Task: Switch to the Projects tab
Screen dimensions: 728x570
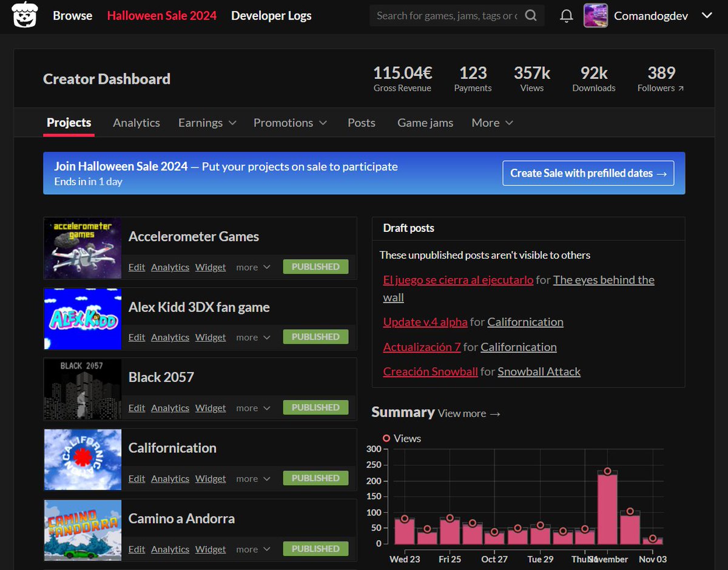Action: tap(69, 123)
